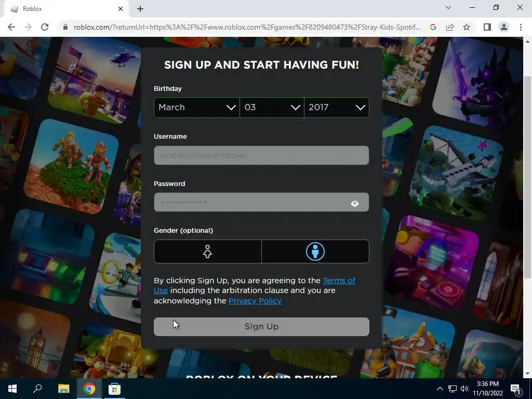The image size is (532, 399).
Task: Click the Username input field
Action: tap(261, 155)
